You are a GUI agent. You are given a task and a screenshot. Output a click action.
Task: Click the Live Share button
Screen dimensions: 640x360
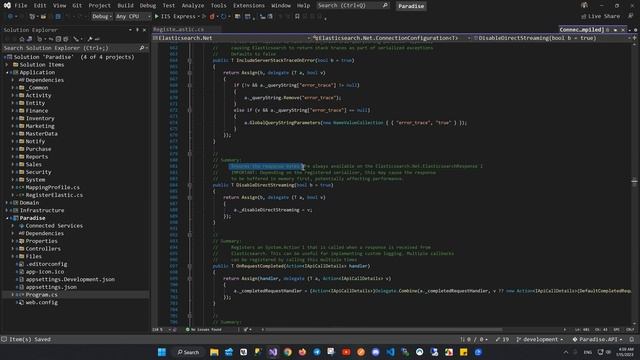point(600,16)
